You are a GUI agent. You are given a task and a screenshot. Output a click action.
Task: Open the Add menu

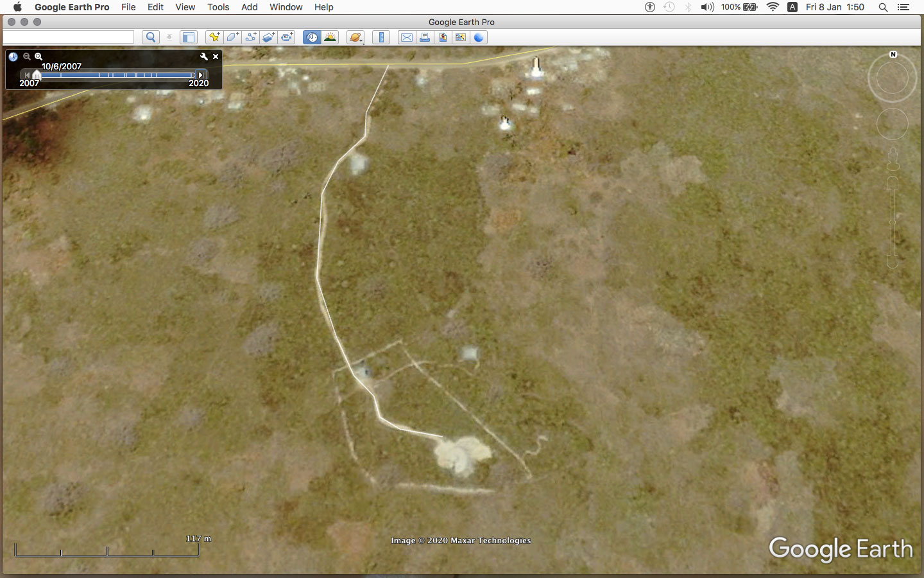click(249, 7)
